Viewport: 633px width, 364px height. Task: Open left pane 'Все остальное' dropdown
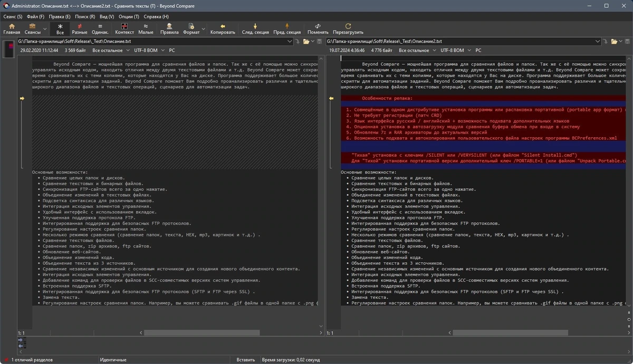[111, 51]
